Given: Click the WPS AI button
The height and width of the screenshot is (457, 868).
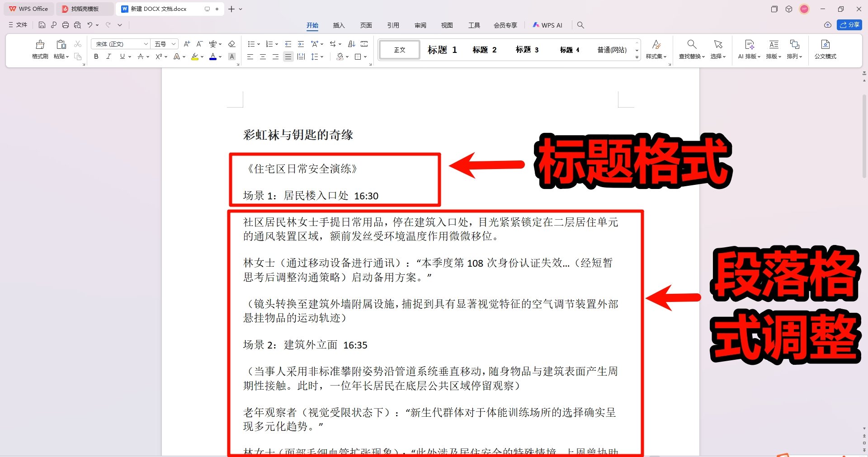Looking at the screenshot, I should pyautogui.click(x=547, y=25).
